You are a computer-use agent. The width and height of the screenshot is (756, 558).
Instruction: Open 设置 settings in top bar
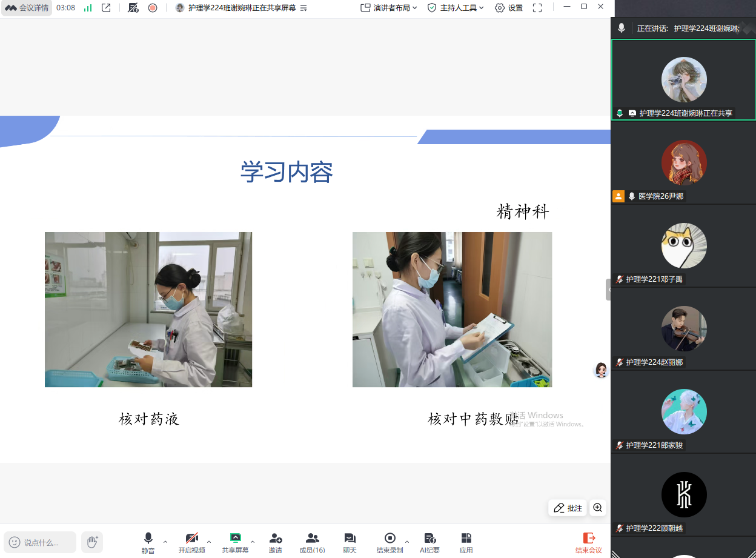509,8
